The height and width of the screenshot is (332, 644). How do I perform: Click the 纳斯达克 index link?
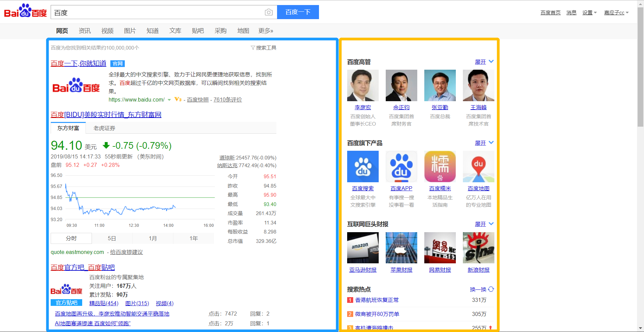click(x=227, y=165)
